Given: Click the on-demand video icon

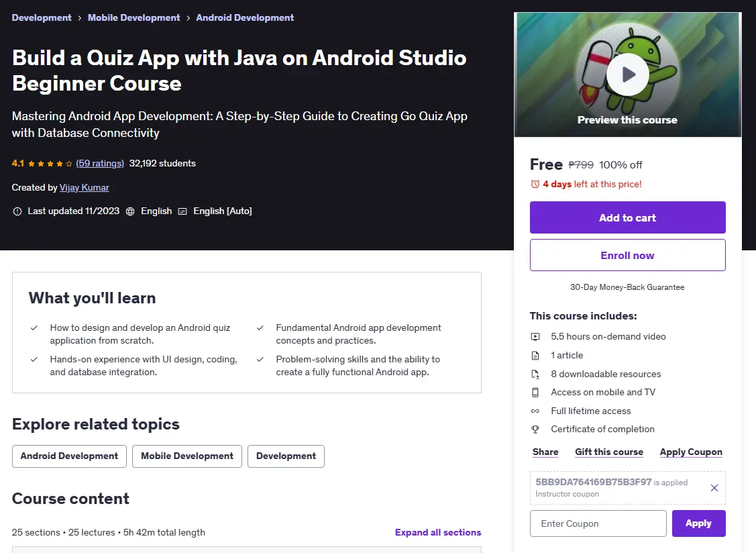Looking at the screenshot, I should tap(535, 337).
